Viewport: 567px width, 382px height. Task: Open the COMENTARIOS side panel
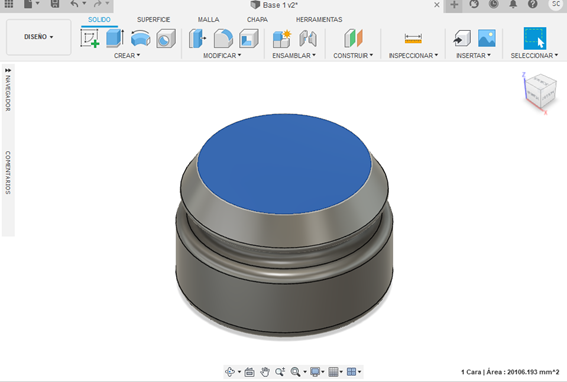(8, 173)
